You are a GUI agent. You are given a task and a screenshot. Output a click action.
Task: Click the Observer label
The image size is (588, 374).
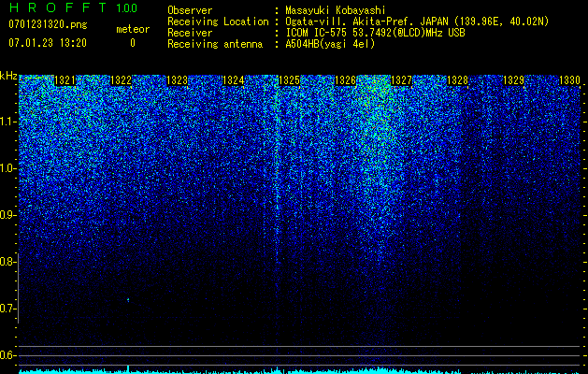(190, 10)
